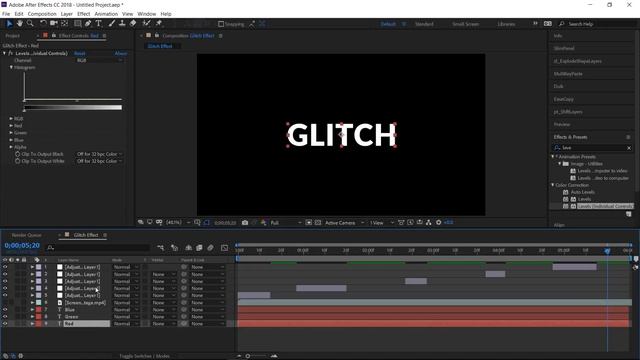This screenshot has width=640, height=360.
Task: Expand the RGB levels group
Action: coord(11,119)
